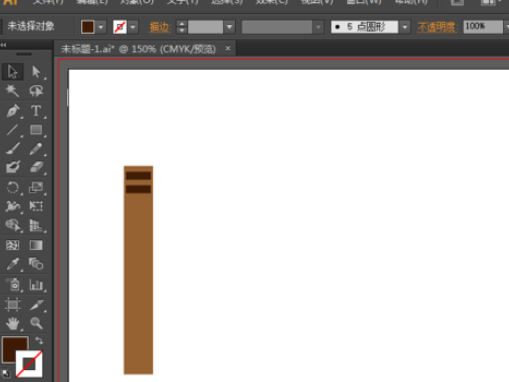Pick the Perspective Grid tool
The height and width of the screenshot is (382, 509).
[x=36, y=225]
